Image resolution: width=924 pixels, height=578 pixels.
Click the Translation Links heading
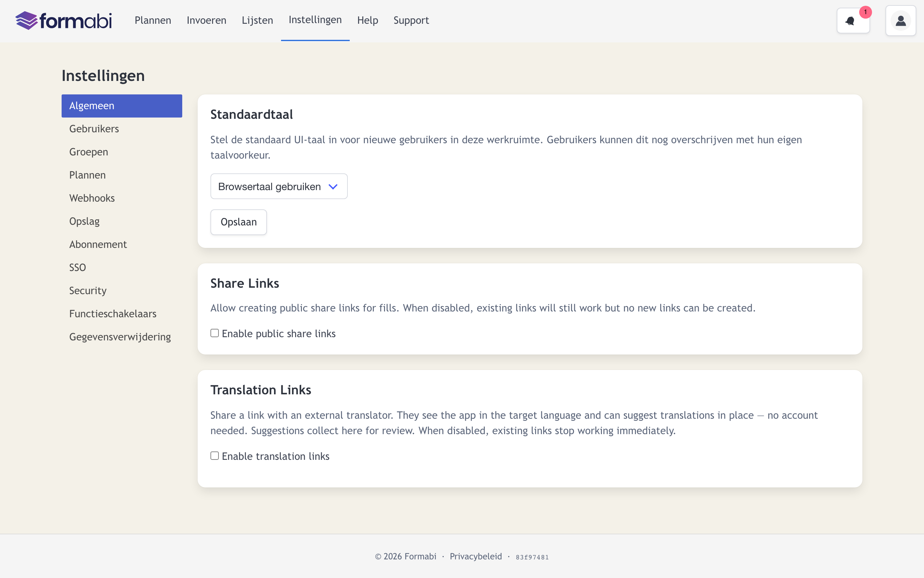point(261,390)
